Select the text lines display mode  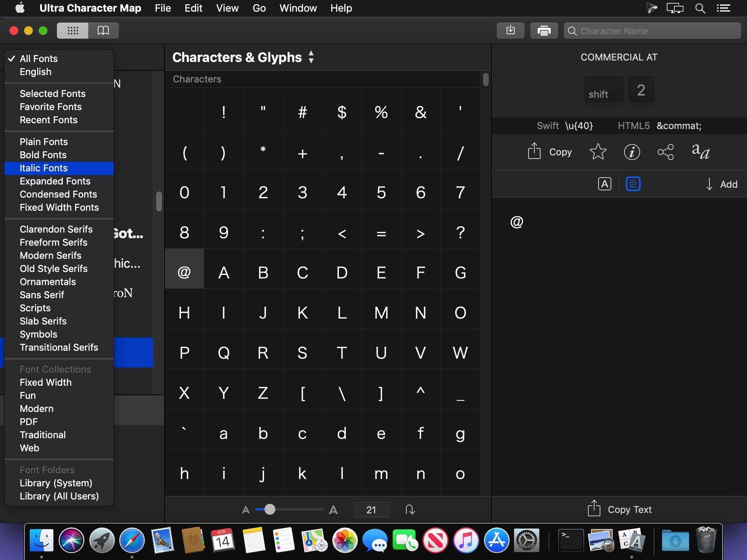point(633,184)
